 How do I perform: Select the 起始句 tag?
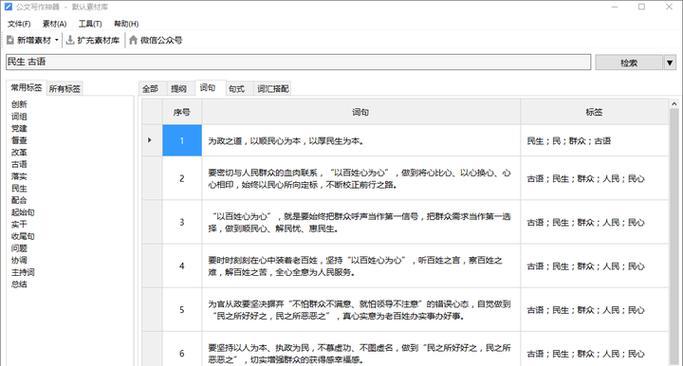tap(23, 212)
